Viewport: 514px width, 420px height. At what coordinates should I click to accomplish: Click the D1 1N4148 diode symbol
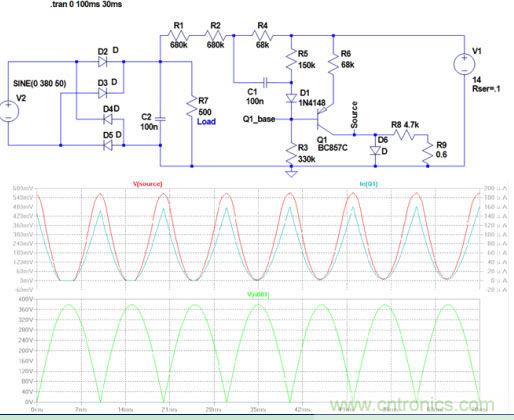point(291,98)
